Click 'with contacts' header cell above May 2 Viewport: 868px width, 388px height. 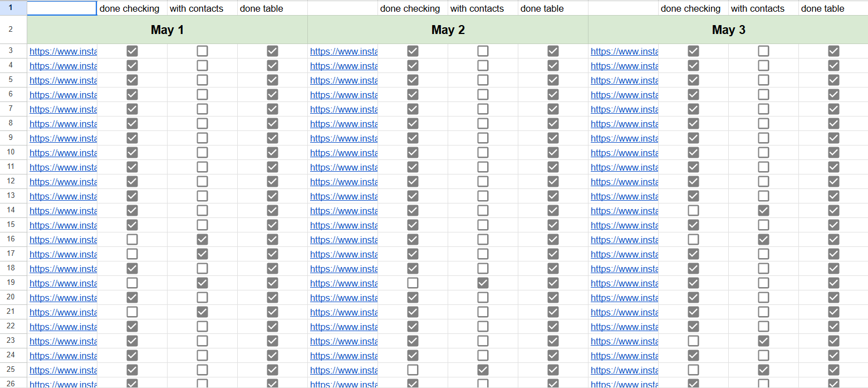pos(477,8)
